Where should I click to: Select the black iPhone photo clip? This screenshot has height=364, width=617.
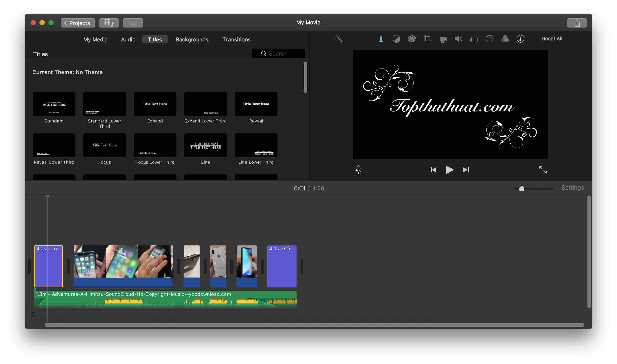pyautogui.click(x=191, y=266)
